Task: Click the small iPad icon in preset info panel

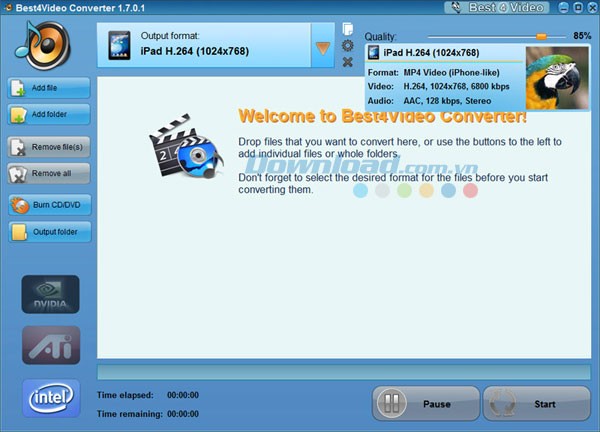Action: [x=373, y=53]
